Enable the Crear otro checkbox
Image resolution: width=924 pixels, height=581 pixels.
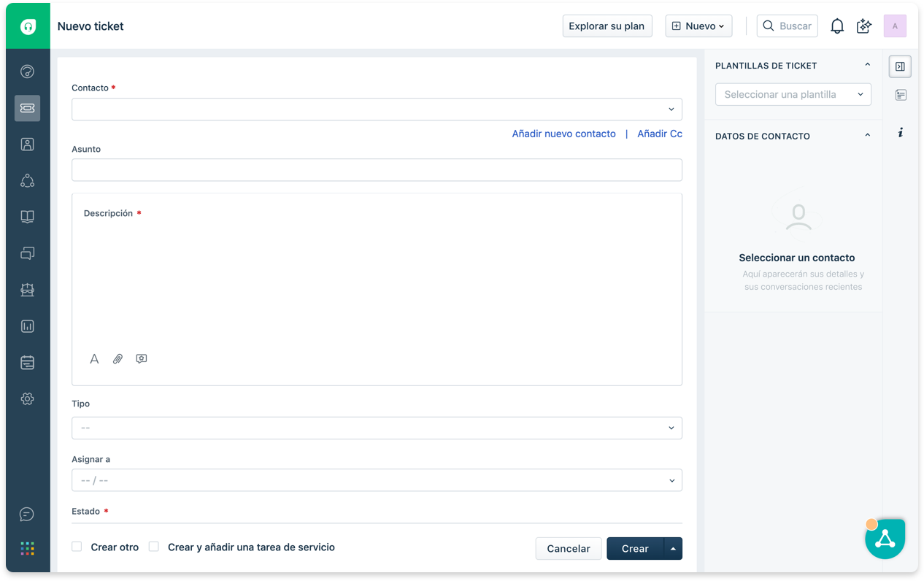click(x=77, y=547)
